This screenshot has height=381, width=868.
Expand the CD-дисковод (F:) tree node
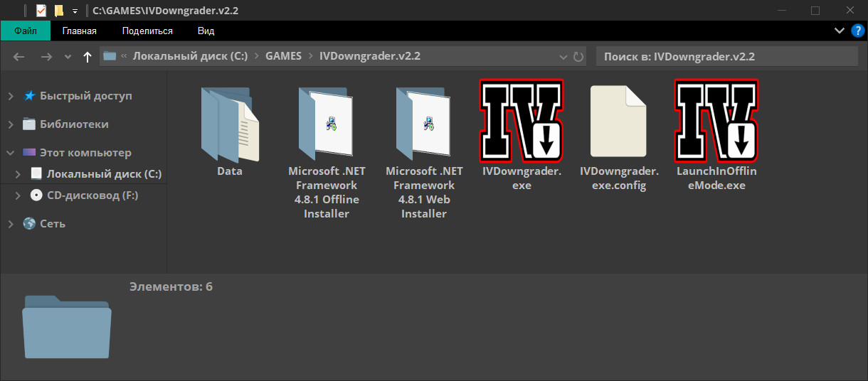(18, 195)
